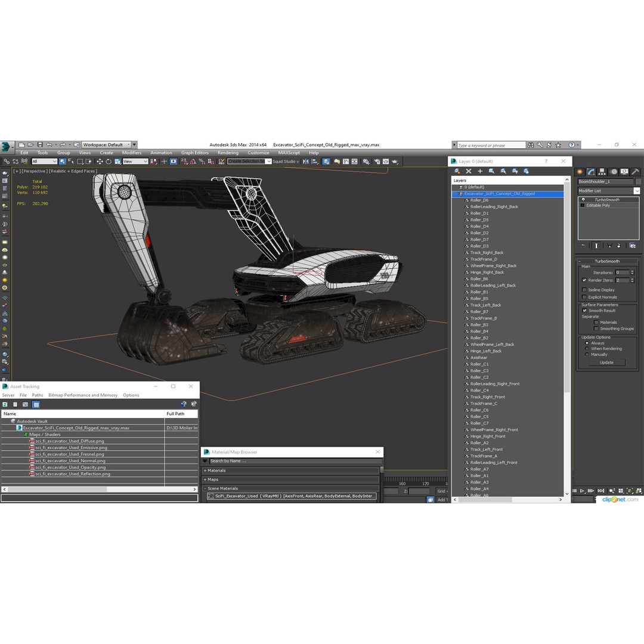Image resolution: width=644 pixels, height=644 pixels.
Task: Open the Create command panel tab
Action: click(x=580, y=172)
